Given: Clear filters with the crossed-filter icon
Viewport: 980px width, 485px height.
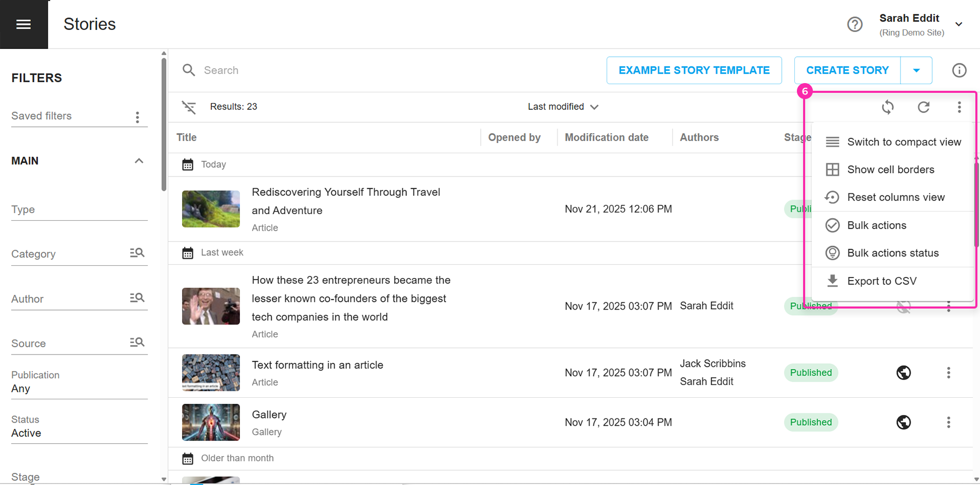Looking at the screenshot, I should [189, 107].
